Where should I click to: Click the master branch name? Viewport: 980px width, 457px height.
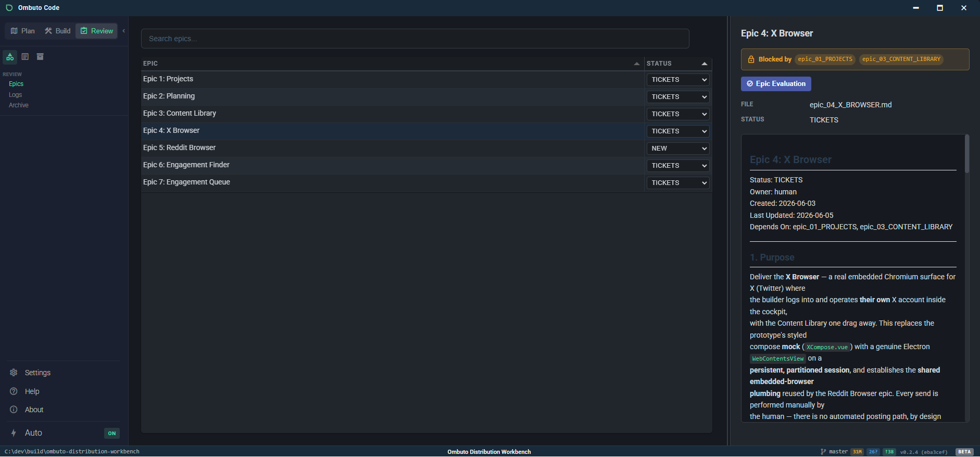(x=838, y=452)
